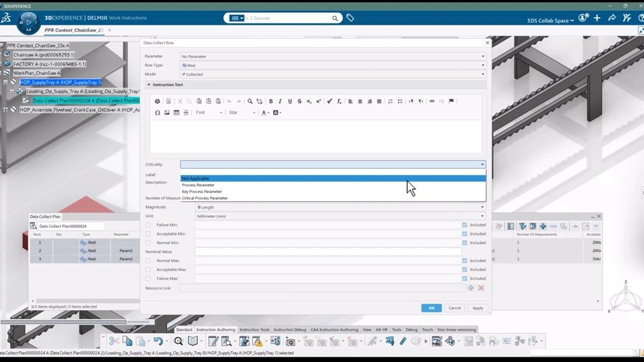Image resolution: width=644 pixels, height=362 pixels.
Task: Enable the Failure Min checkbox
Action: click(148, 225)
